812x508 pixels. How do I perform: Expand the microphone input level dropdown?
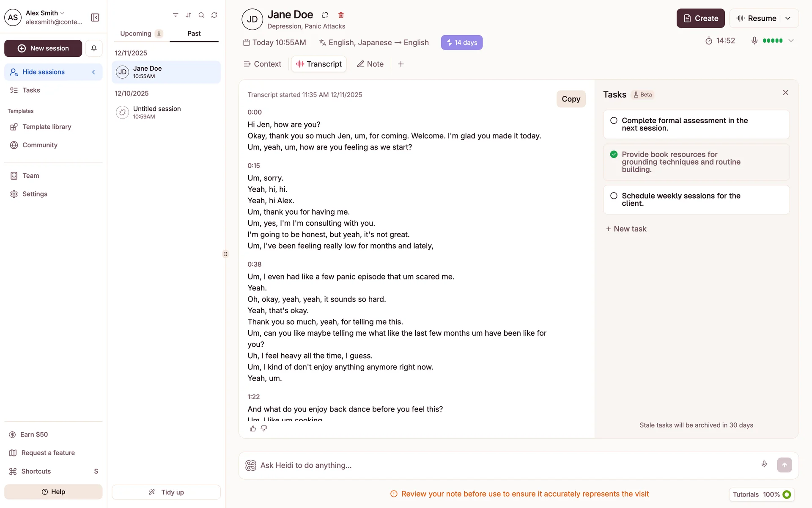click(791, 41)
